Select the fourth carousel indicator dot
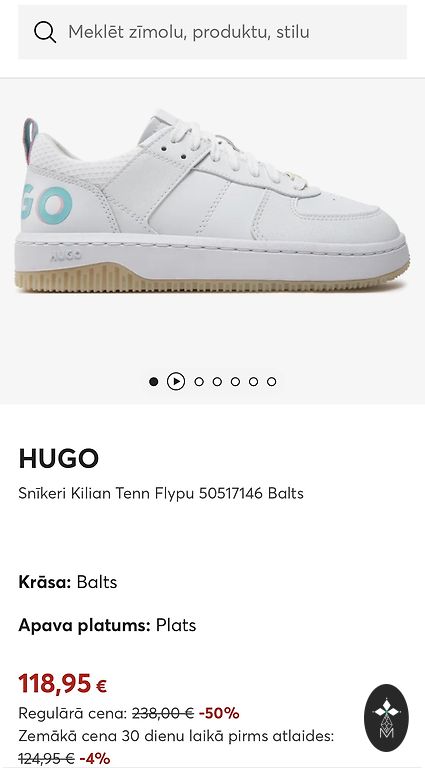Screen dimensions: 425x768 point(217,382)
